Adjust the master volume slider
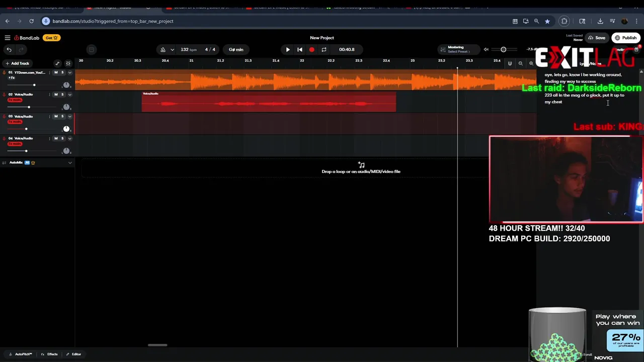Viewport: 644px width, 362px height. point(503,49)
